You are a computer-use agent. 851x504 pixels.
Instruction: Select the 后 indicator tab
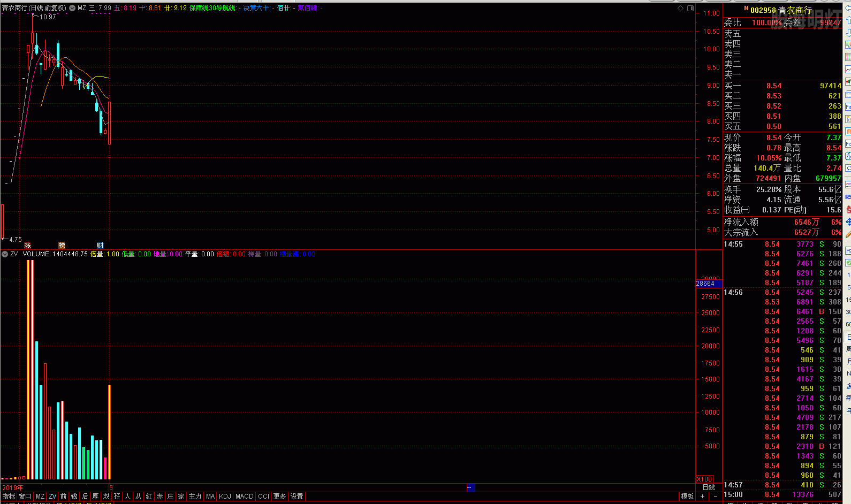coord(85,497)
